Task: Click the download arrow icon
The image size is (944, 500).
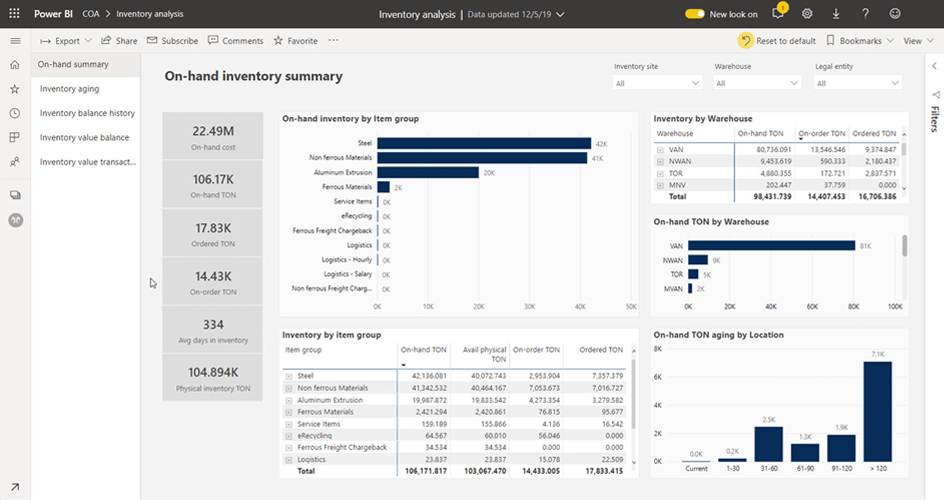Action: click(x=836, y=14)
